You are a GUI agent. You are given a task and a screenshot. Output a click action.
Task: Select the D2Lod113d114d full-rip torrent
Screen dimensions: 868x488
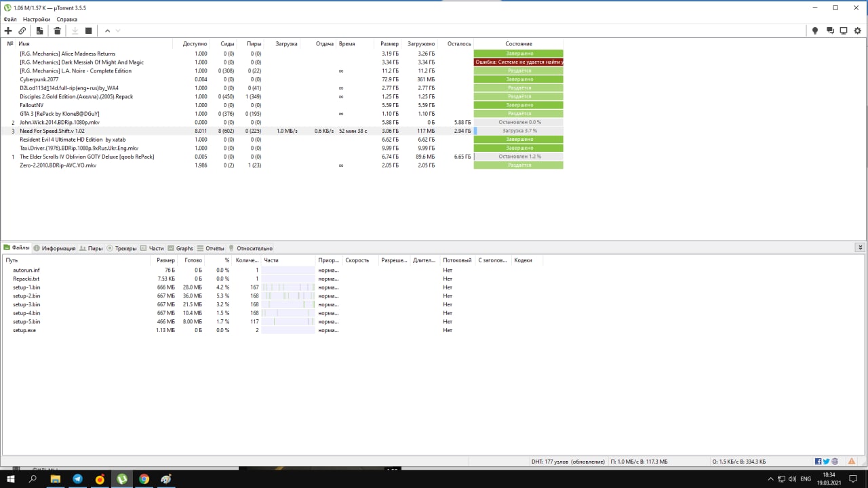(283, 88)
